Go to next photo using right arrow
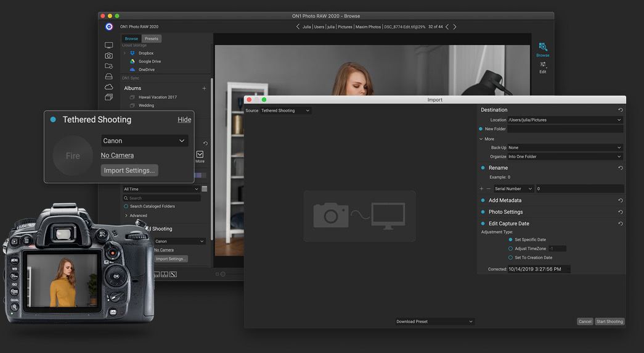 pyautogui.click(x=454, y=27)
